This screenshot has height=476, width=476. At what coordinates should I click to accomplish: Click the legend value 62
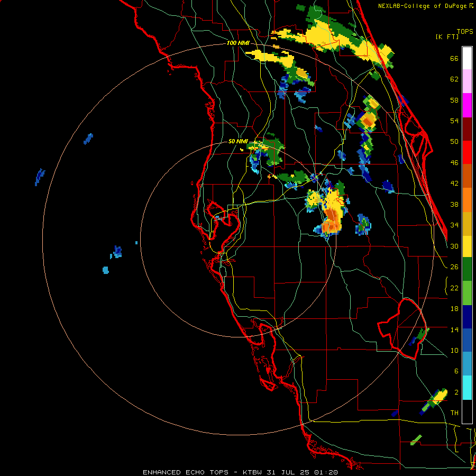click(x=454, y=79)
